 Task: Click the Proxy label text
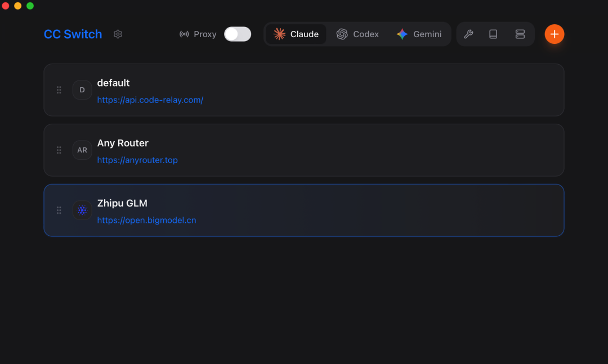click(x=205, y=34)
